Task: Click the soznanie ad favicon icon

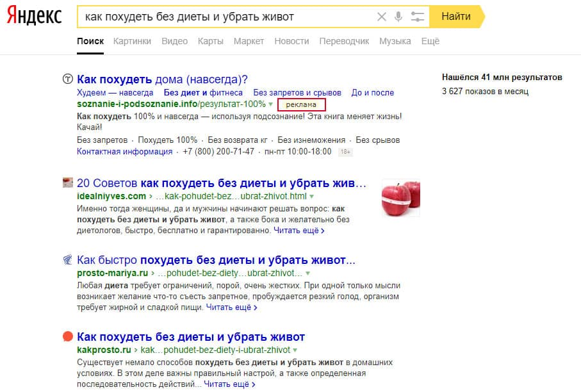Action: pos(67,79)
